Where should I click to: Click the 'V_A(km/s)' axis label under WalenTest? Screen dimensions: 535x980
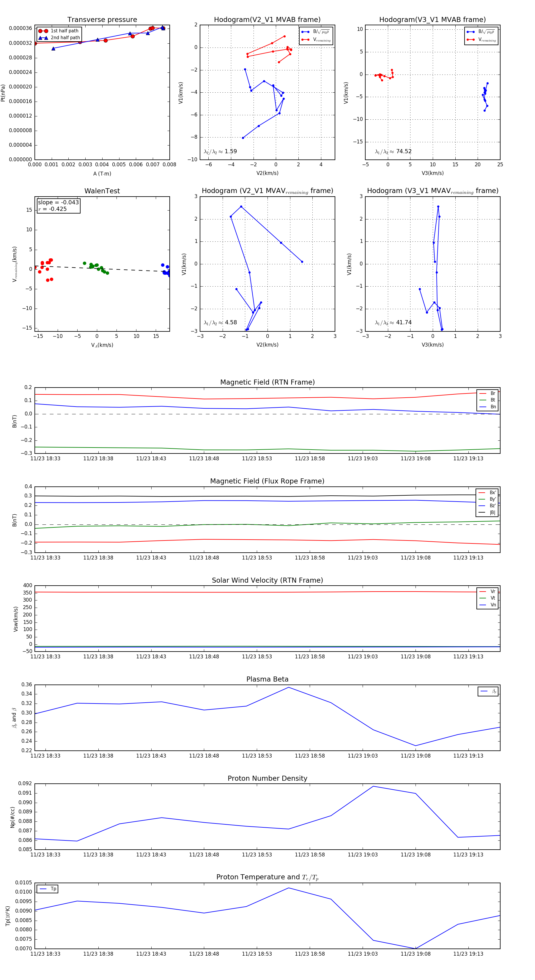(102, 345)
